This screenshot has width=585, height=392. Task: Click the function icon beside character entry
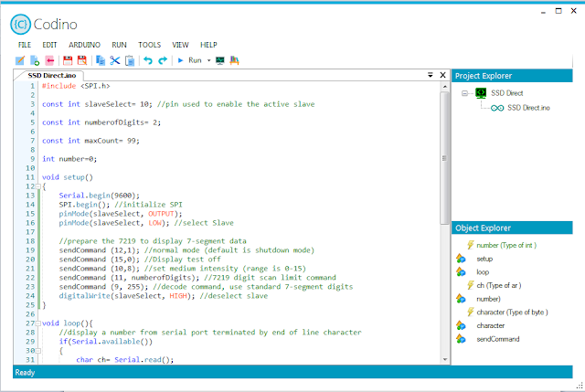click(x=461, y=325)
